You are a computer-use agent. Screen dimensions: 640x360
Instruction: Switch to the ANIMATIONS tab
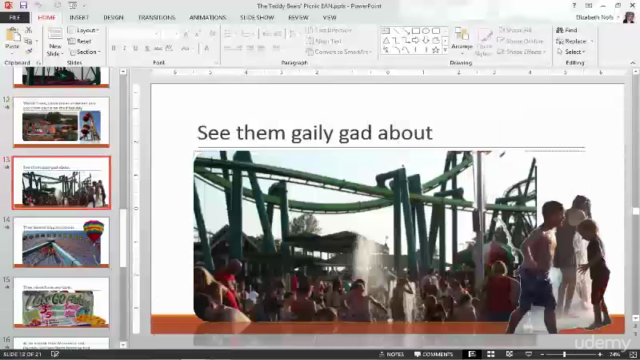coord(207,18)
